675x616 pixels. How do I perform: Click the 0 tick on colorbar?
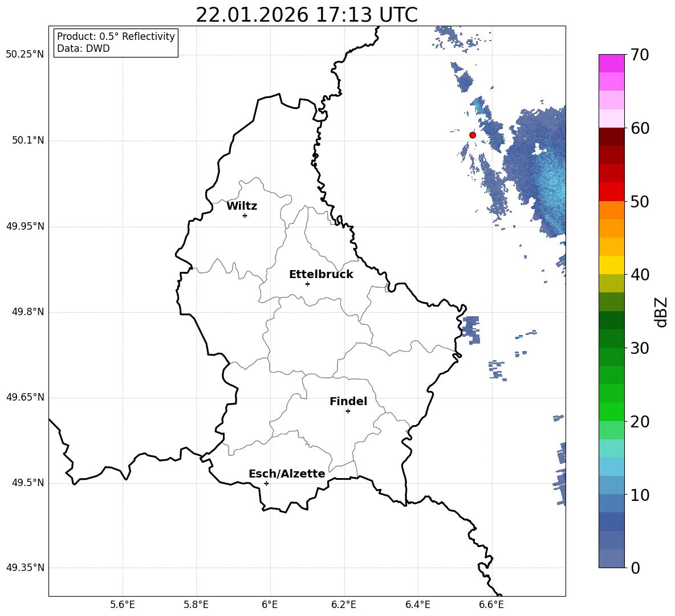point(635,568)
